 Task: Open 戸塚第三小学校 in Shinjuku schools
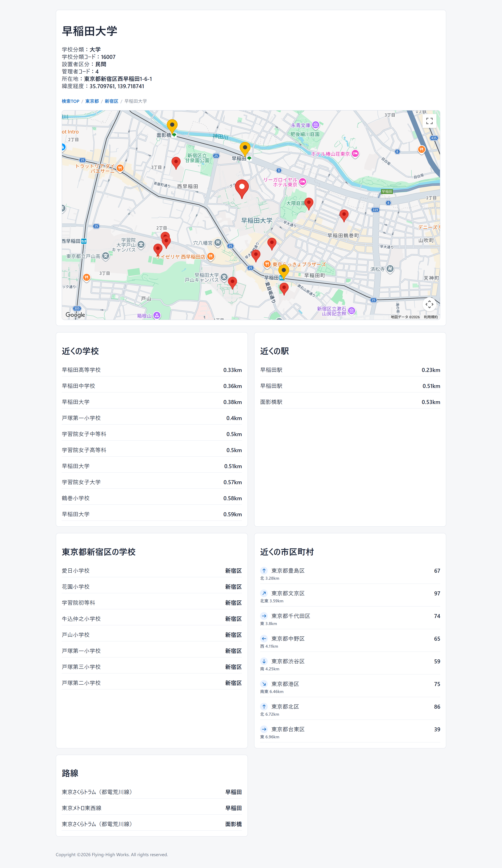point(152,667)
